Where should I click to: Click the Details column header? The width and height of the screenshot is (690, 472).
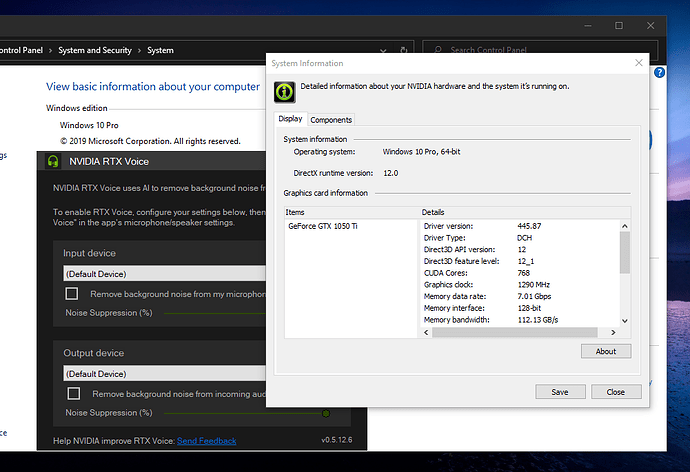(525, 212)
